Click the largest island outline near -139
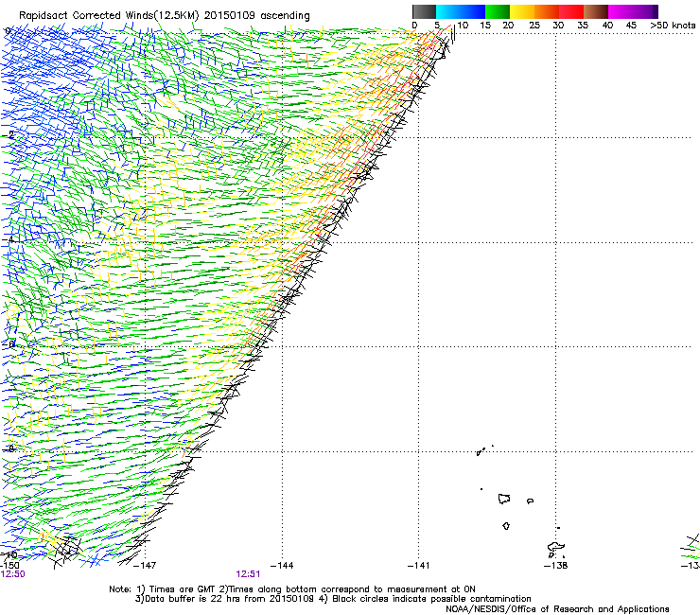700x615 pixels. [x=504, y=499]
